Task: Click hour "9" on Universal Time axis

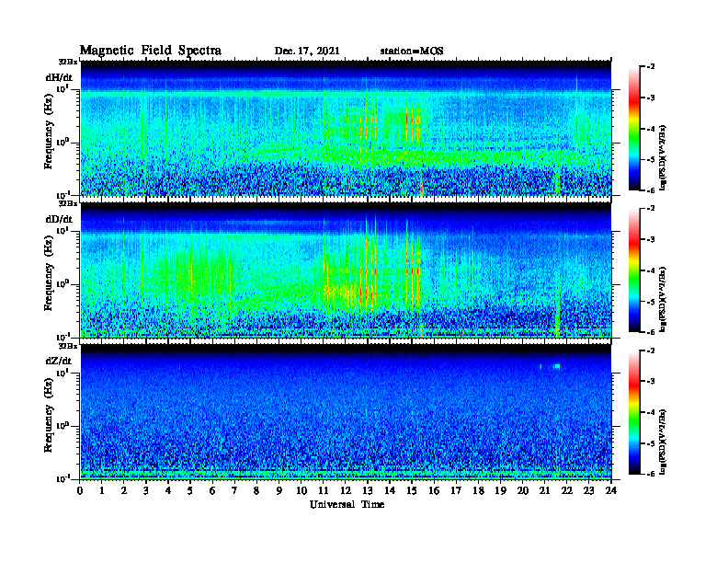Action: tap(279, 490)
